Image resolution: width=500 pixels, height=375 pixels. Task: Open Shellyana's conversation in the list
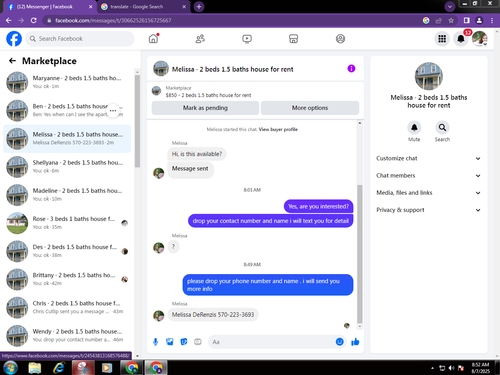click(67, 167)
